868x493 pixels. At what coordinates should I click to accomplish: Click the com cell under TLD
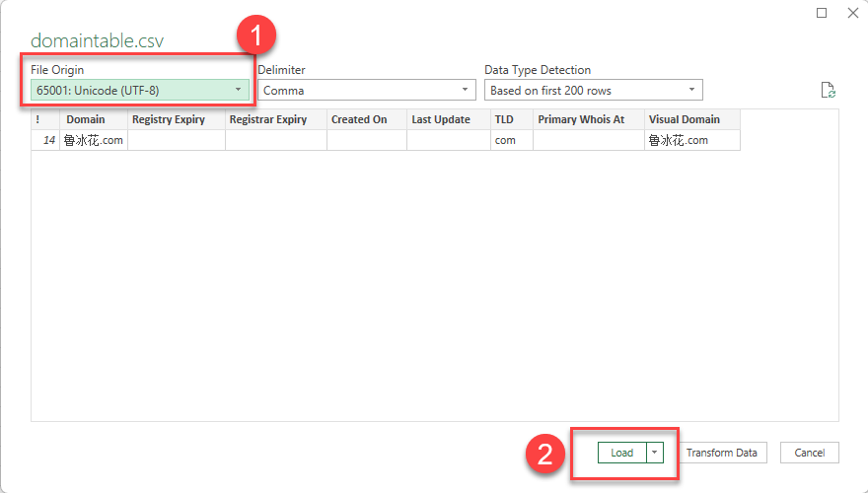pos(512,140)
